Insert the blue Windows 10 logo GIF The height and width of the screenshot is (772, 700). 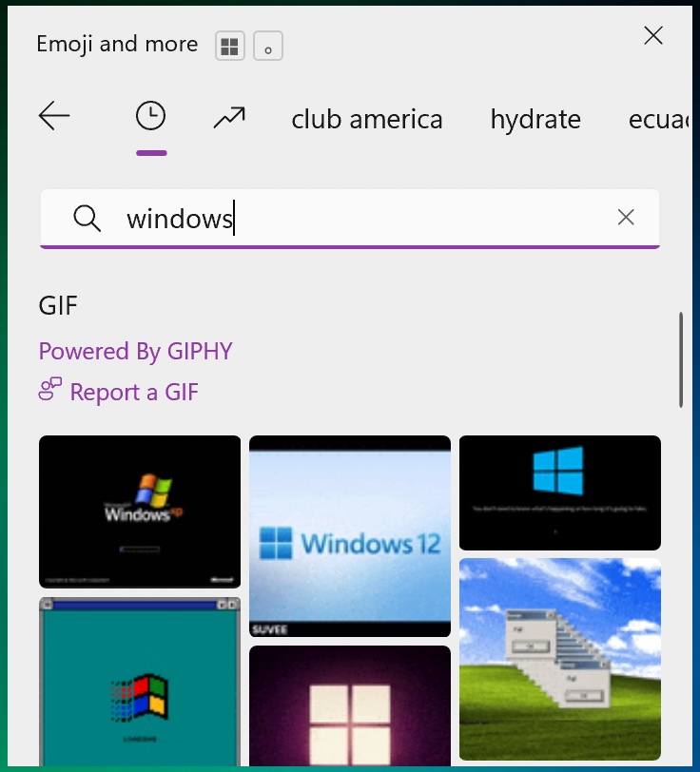point(560,492)
